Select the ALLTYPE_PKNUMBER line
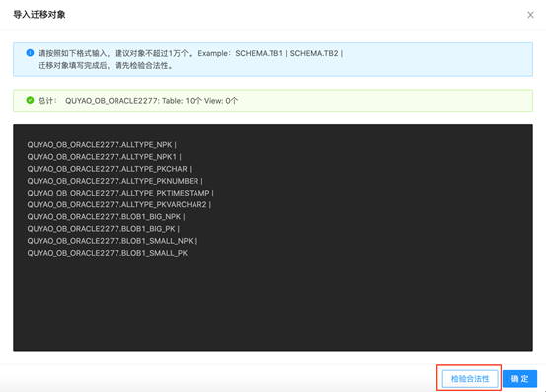Screen dimensions: 546x392 point(115,181)
